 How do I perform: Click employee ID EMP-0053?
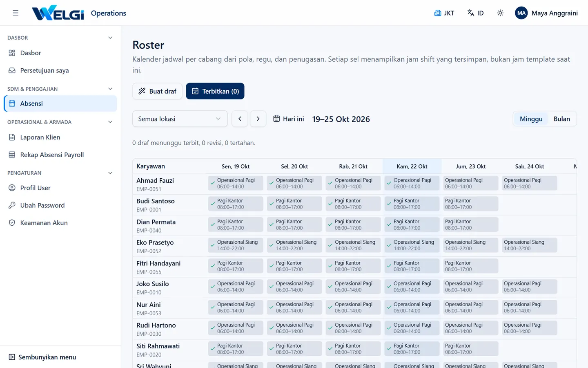coord(149,313)
